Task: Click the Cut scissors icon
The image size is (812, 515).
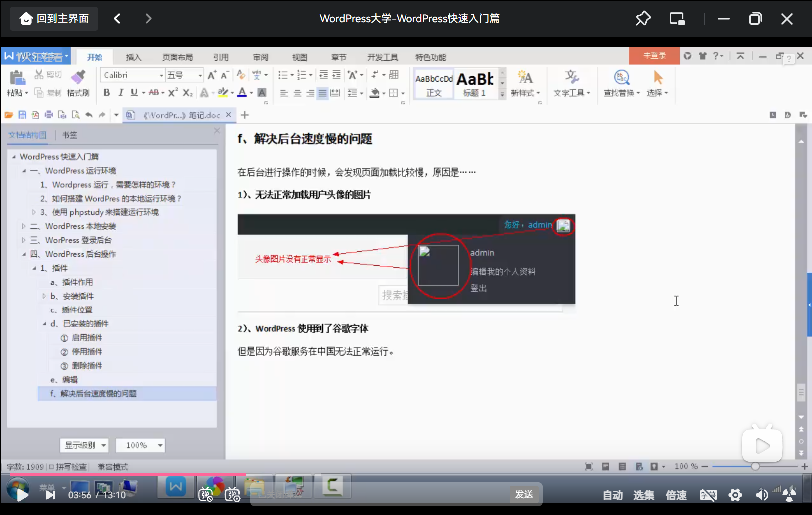Action: pyautogui.click(x=39, y=75)
